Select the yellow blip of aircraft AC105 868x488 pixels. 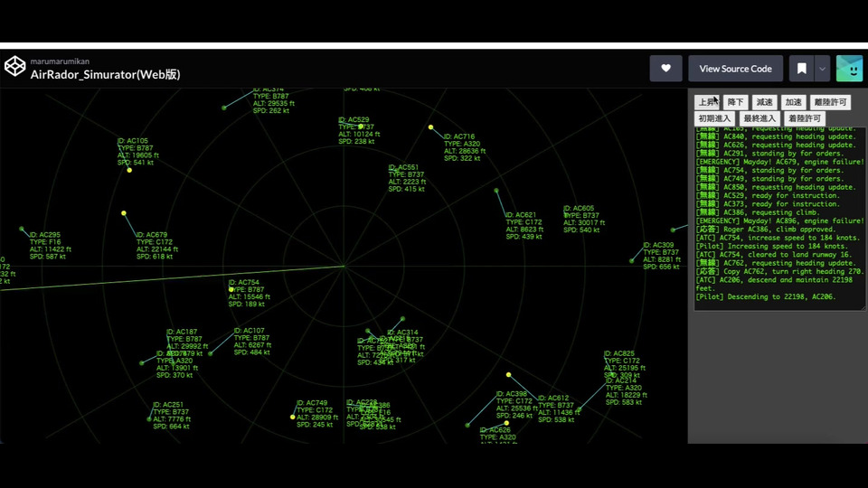[x=129, y=171]
